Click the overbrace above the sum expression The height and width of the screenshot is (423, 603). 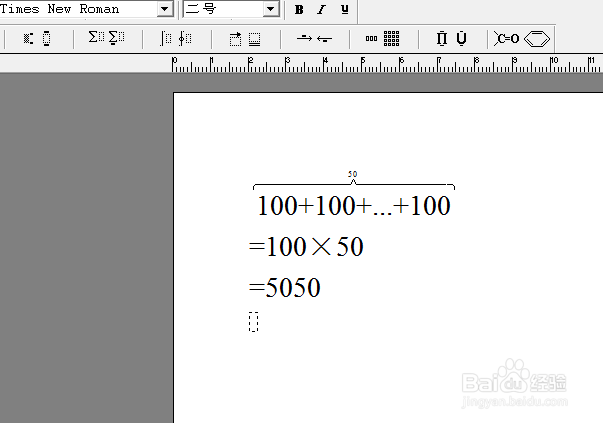[354, 185]
